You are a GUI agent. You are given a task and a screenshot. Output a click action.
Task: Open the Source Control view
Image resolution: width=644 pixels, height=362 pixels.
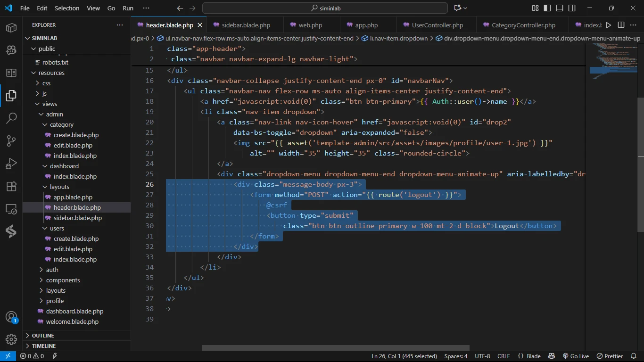point(11,140)
